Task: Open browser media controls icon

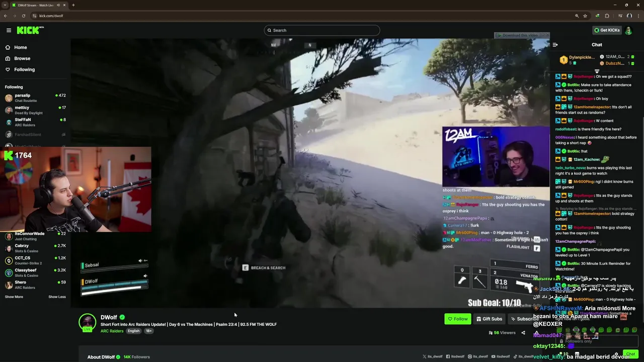Action: click(620, 16)
